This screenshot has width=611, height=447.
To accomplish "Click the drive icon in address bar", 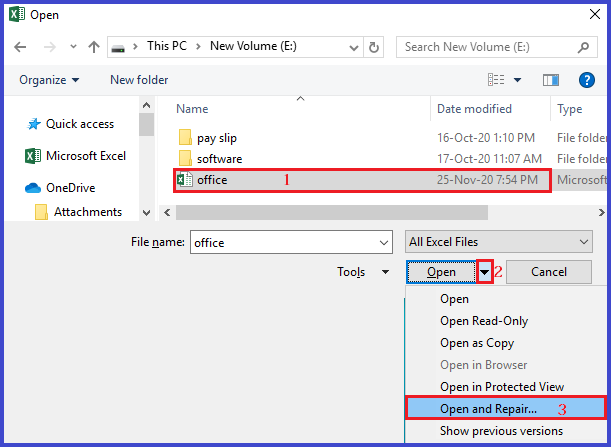I will pos(118,48).
